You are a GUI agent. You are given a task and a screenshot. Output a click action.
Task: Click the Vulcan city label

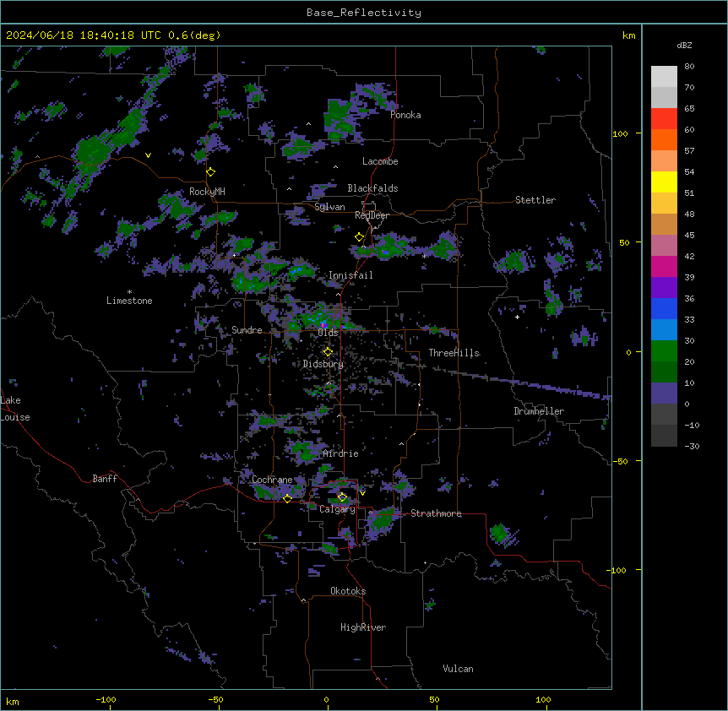click(459, 669)
